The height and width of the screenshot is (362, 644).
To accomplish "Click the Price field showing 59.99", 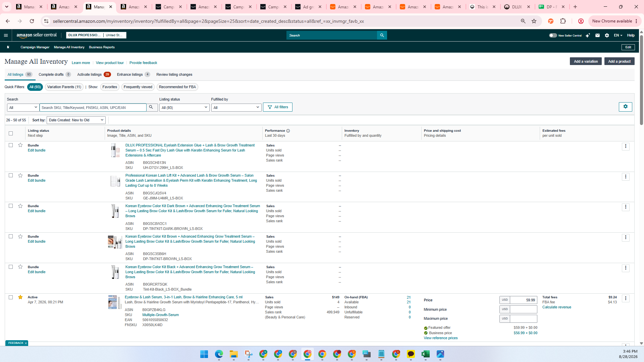I will point(523,300).
